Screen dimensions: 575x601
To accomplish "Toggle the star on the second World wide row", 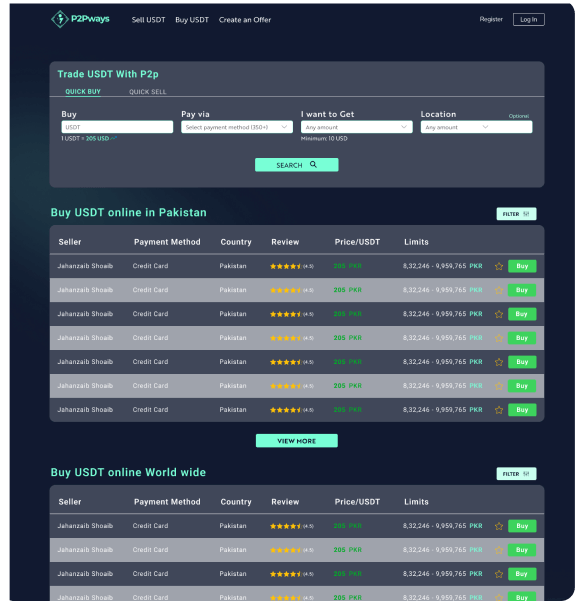I will click(499, 550).
